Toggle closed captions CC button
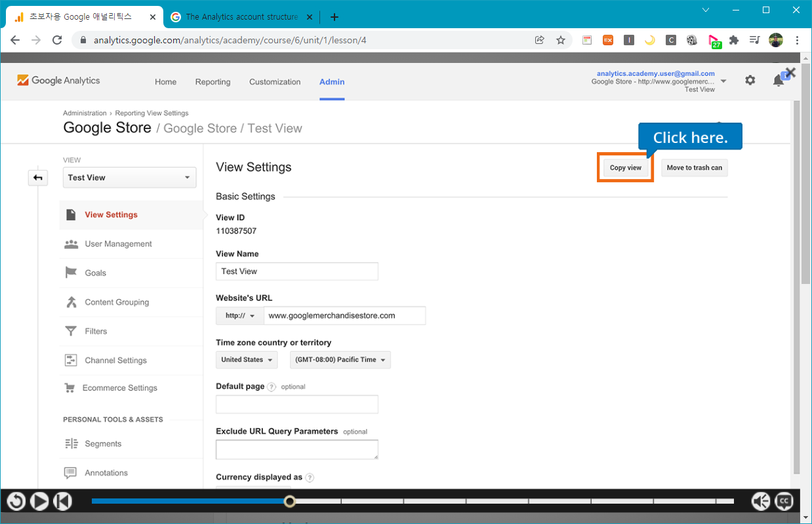Viewport: 812px width, 524px height. pyautogui.click(x=784, y=502)
